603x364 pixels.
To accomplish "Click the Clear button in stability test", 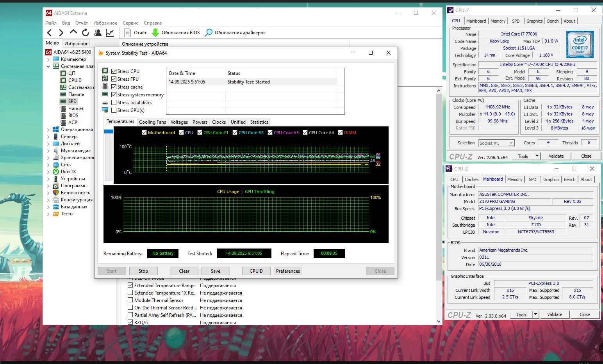I will (x=184, y=271).
